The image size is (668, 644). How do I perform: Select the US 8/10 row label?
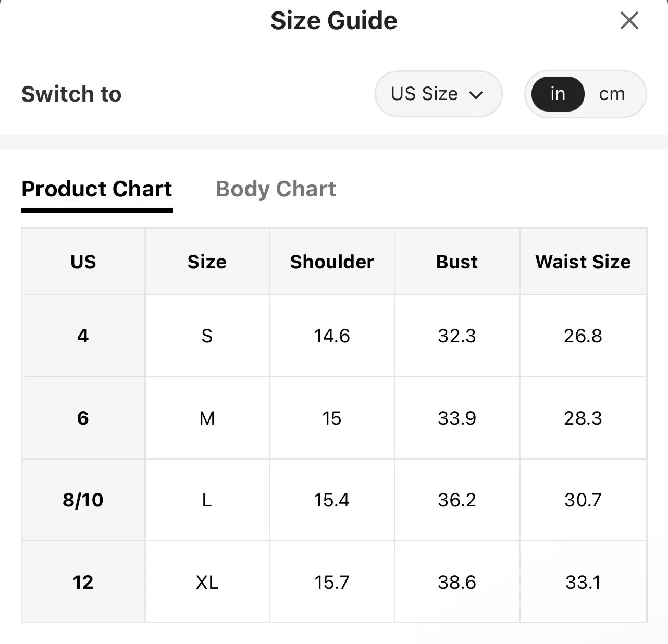pos(83,500)
